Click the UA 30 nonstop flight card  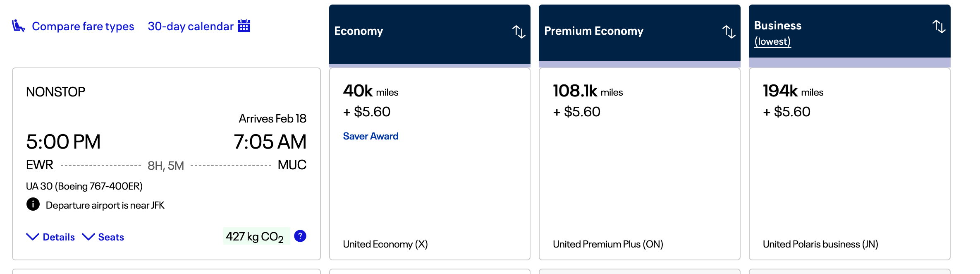tap(166, 164)
